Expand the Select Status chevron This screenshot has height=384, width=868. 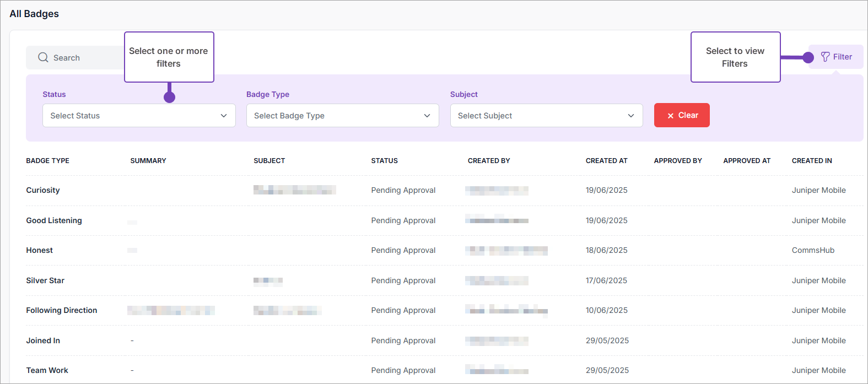(x=224, y=116)
